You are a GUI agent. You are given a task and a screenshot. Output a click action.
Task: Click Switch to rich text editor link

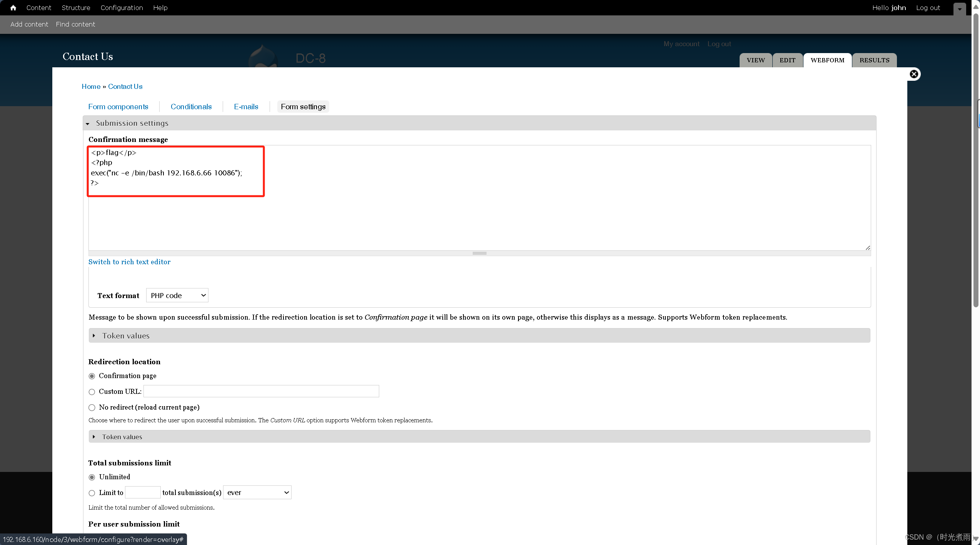pyautogui.click(x=129, y=262)
